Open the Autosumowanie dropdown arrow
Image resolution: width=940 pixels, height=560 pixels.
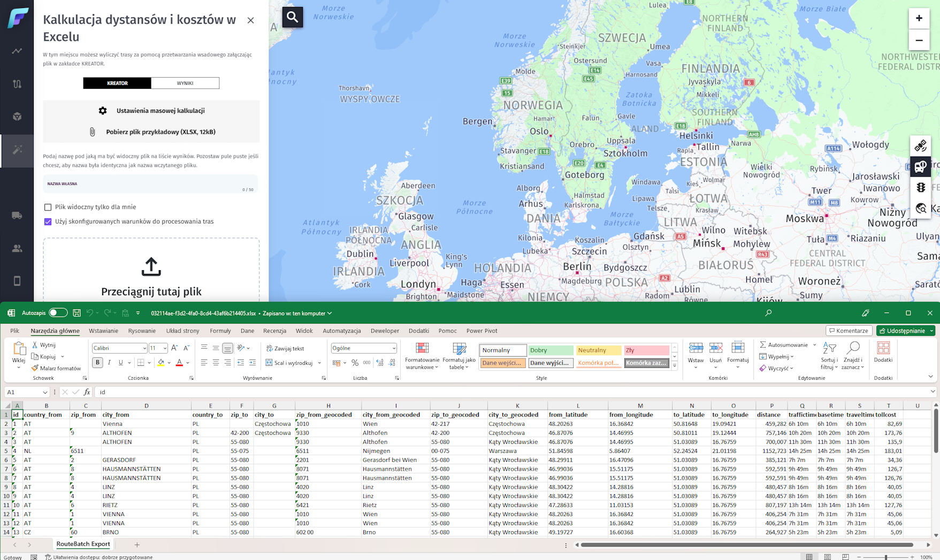pyautogui.click(x=814, y=345)
